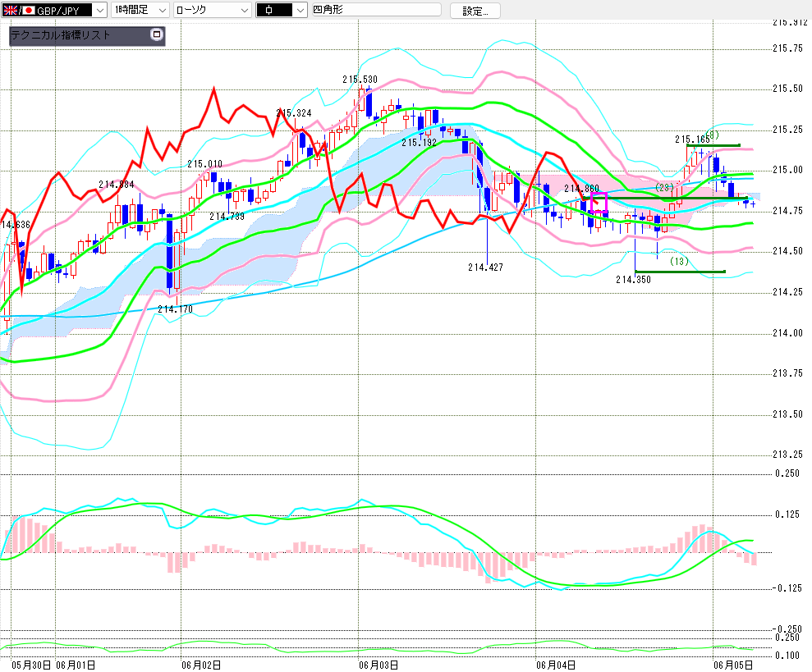Viewport: 812px width, 672px height.
Task: Click the 214.884 price label
Action: pyautogui.click(x=117, y=185)
